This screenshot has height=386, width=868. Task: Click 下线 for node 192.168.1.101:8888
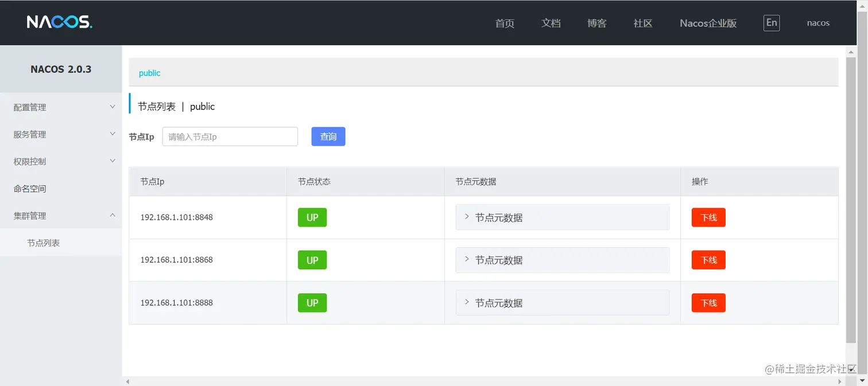tap(708, 303)
